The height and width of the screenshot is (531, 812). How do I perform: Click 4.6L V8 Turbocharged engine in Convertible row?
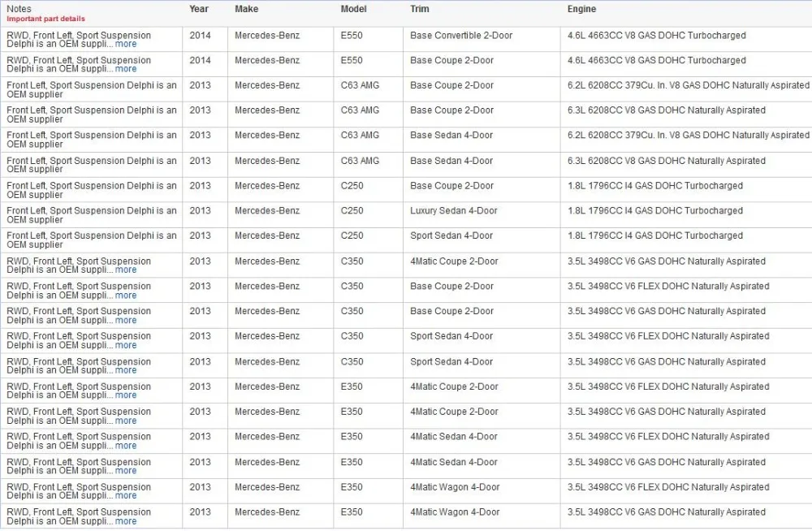[657, 35]
